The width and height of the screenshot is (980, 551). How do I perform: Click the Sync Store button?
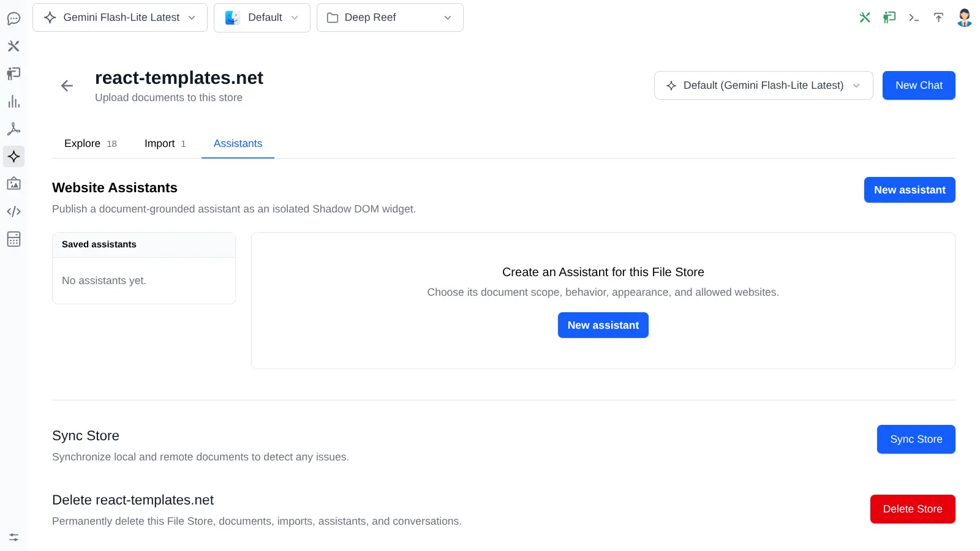(916, 439)
